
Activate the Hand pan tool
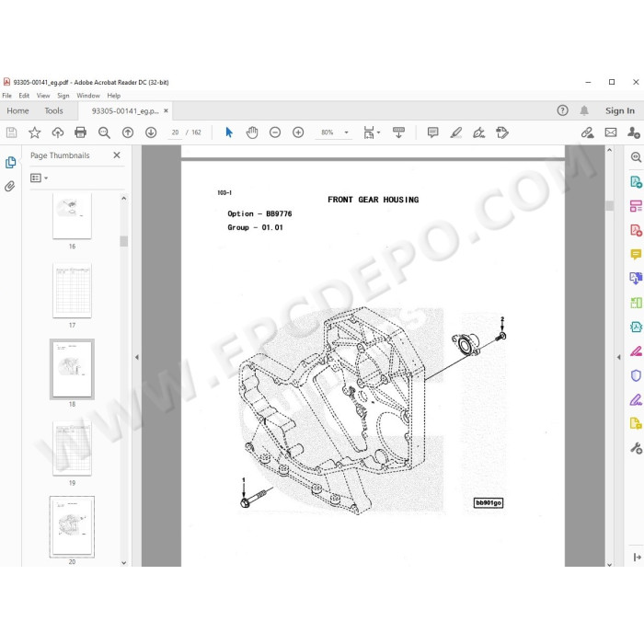[252, 132]
